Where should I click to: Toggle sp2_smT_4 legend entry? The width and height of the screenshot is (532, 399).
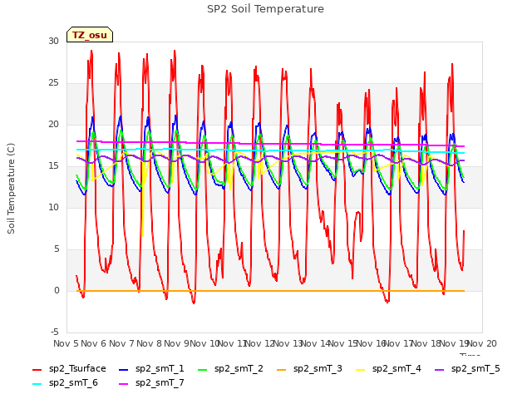[388, 369]
